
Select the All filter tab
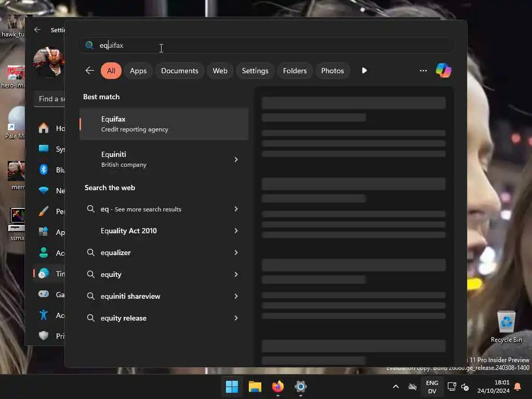pyautogui.click(x=111, y=71)
